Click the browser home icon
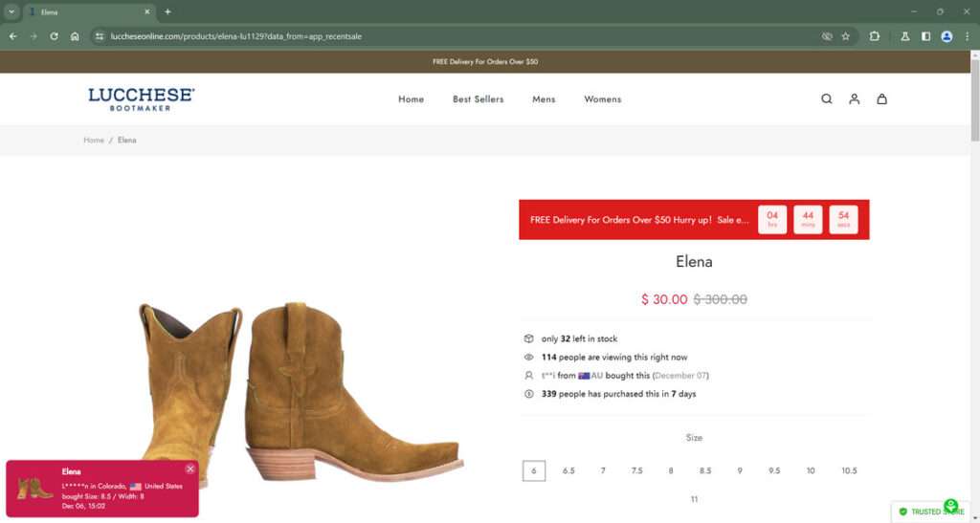This screenshot has height=523, width=980. (x=75, y=36)
